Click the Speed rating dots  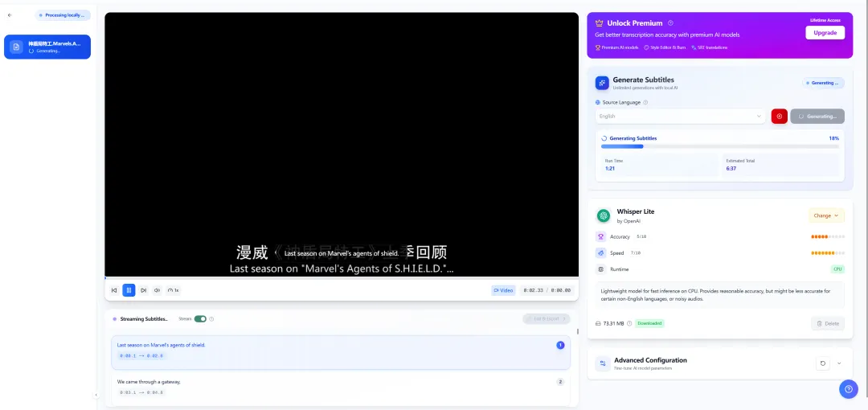pyautogui.click(x=828, y=252)
